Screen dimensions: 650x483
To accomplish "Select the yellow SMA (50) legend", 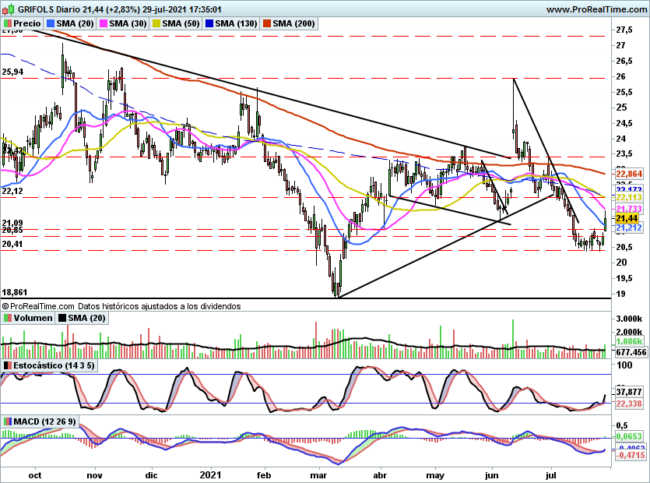I will pos(176,24).
